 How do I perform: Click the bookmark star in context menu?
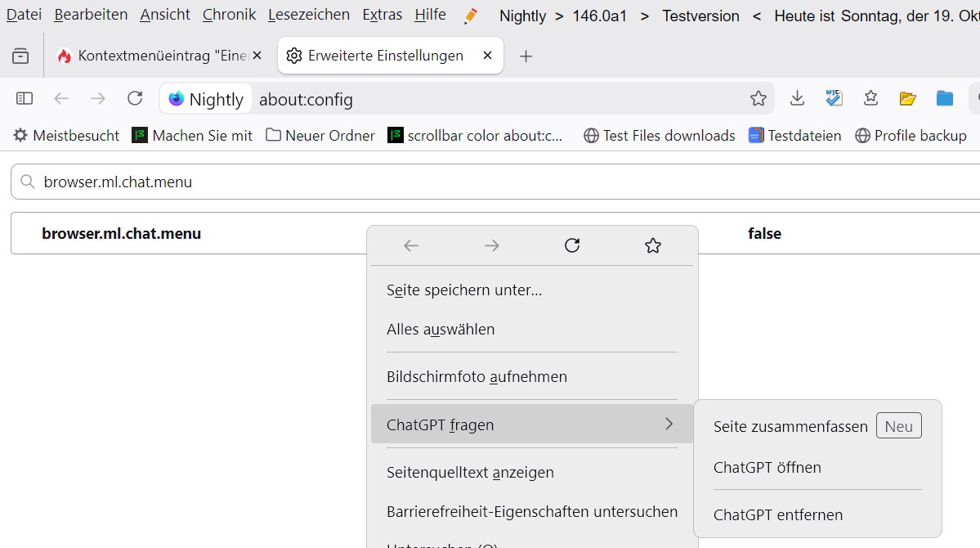pyautogui.click(x=652, y=245)
